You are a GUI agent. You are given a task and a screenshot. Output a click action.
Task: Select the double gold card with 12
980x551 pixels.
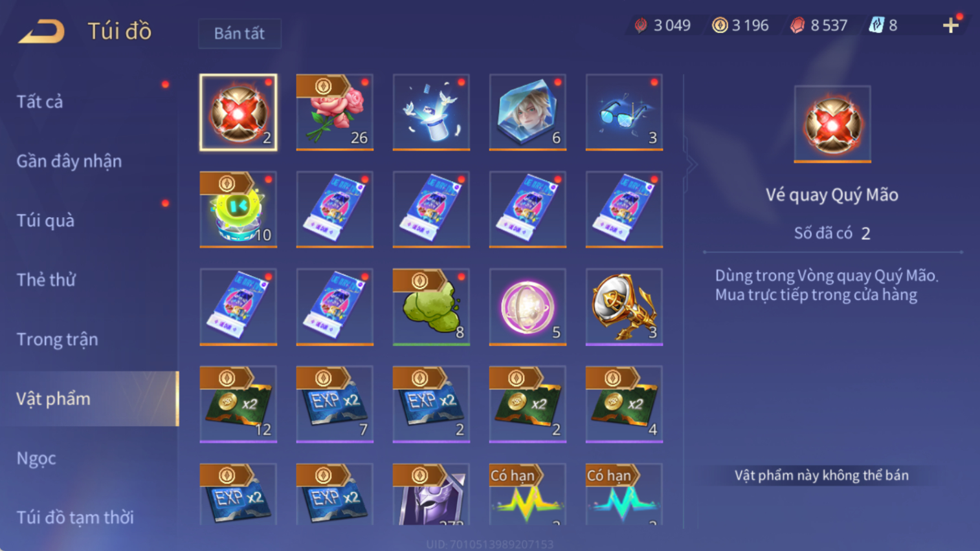coord(238,404)
